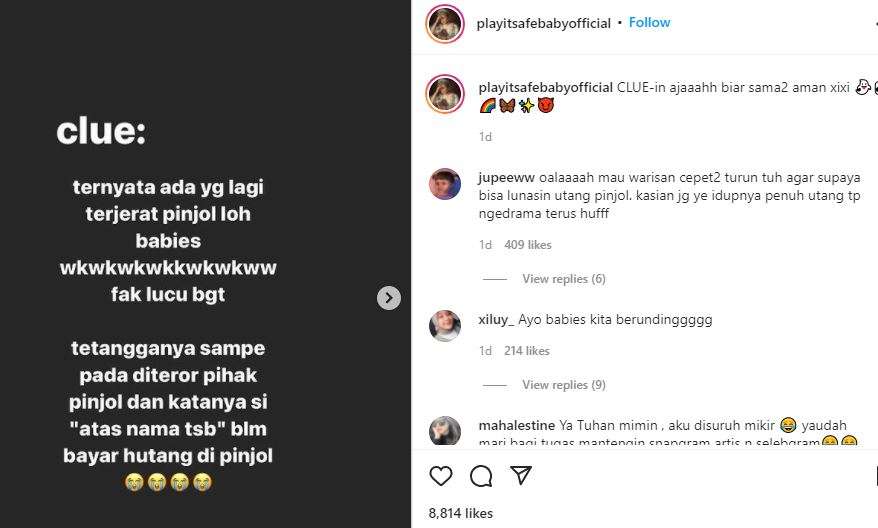The height and width of the screenshot is (528, 878).
Task: Click caption author's profile picture
Action: pos(445,94)
